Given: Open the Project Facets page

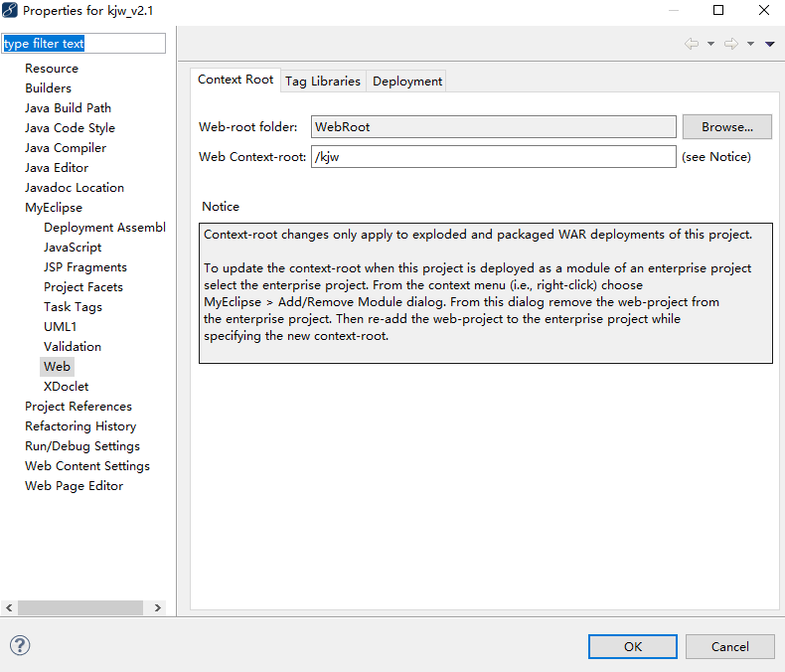Looking at the screenshot, I should coord(83,286).
